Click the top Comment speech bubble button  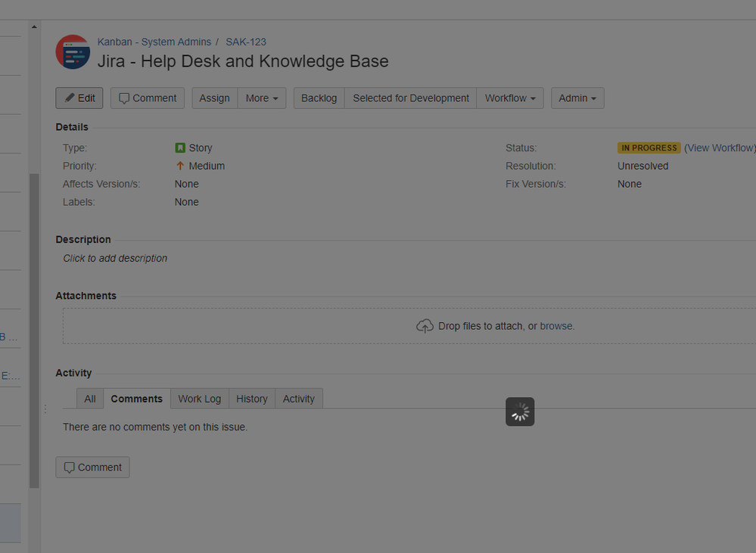pyautogui.click(x=148, y=98)
